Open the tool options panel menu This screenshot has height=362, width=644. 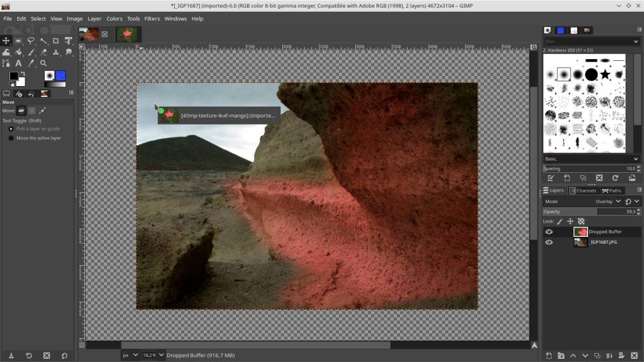click(71, 93)
